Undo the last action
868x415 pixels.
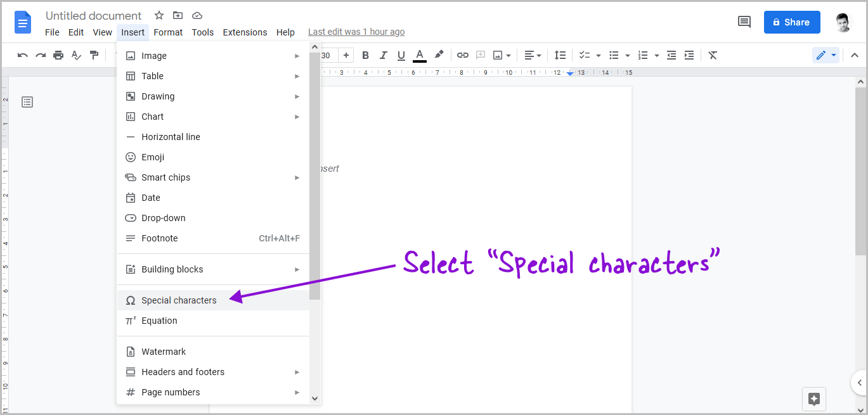(22, 55)
